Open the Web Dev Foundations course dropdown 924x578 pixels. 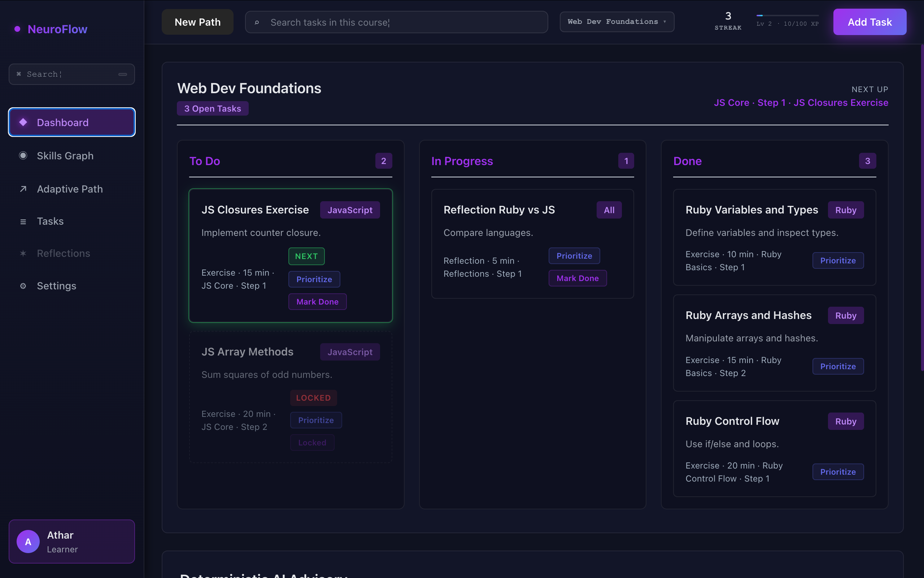(616, 22)
